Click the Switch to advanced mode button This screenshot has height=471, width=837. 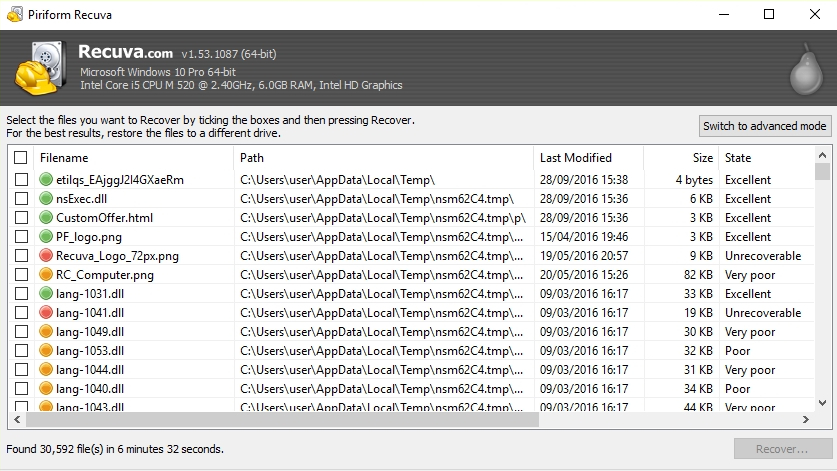click(x=764, y=126)
